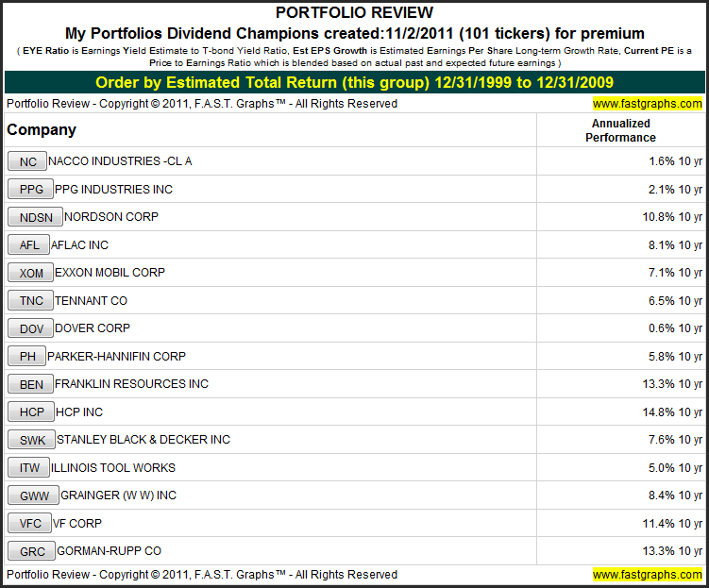Select the 10.8% 10 yr performance value
Screen dimensions: 709x588
point(672,217)
